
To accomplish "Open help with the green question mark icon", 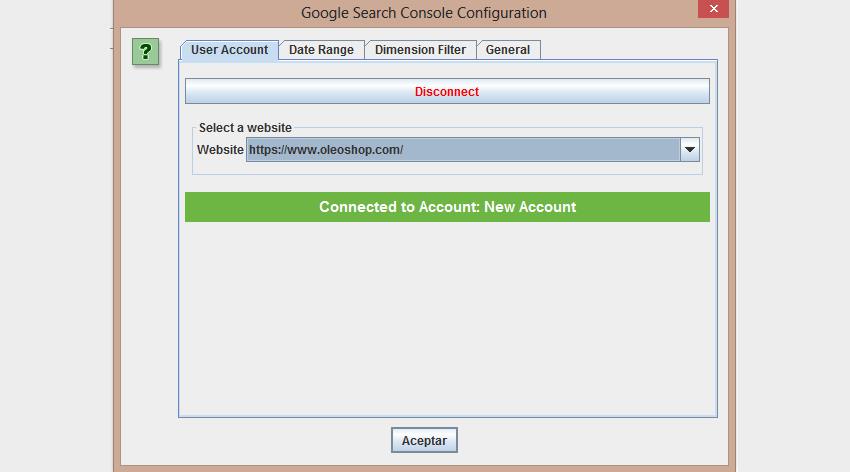I will (145, 52).
